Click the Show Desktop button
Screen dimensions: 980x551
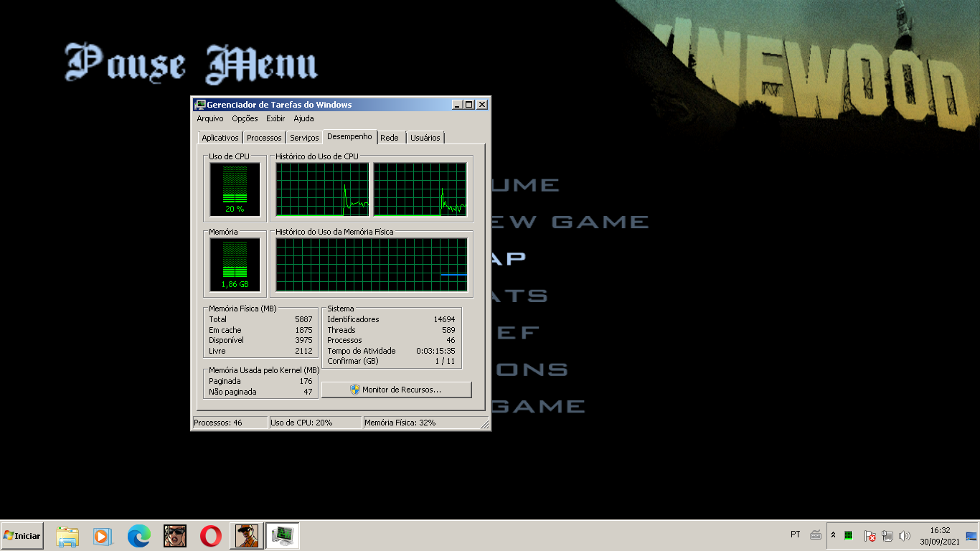point(971,536)
